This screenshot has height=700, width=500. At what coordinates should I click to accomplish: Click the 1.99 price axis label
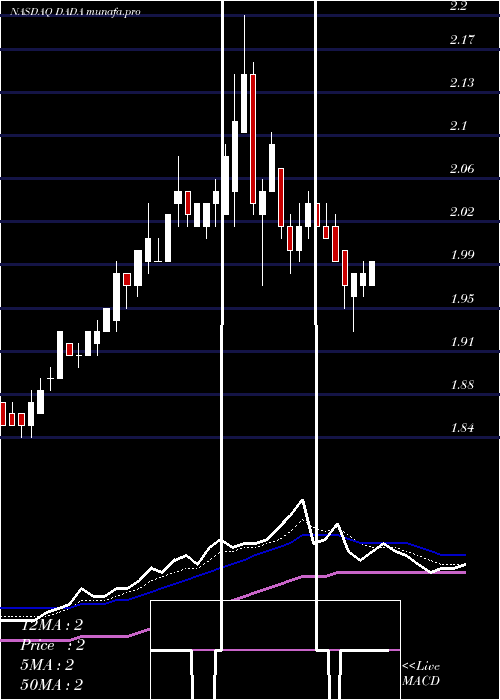(x=462, y=254)
